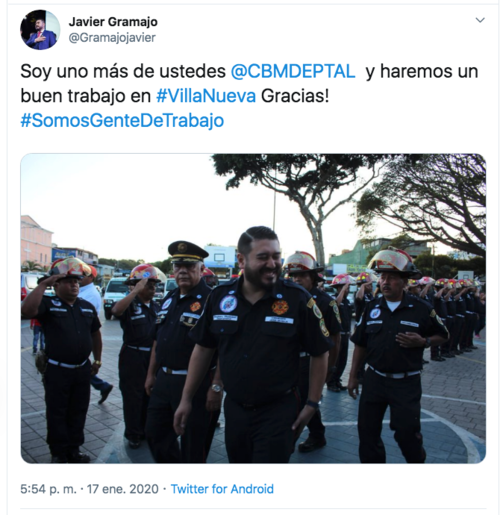Viewport: 500px width, 515px height.
Task: Click the tweet text "Soy uno más de ustedes"
Action: tap(123, 71)
